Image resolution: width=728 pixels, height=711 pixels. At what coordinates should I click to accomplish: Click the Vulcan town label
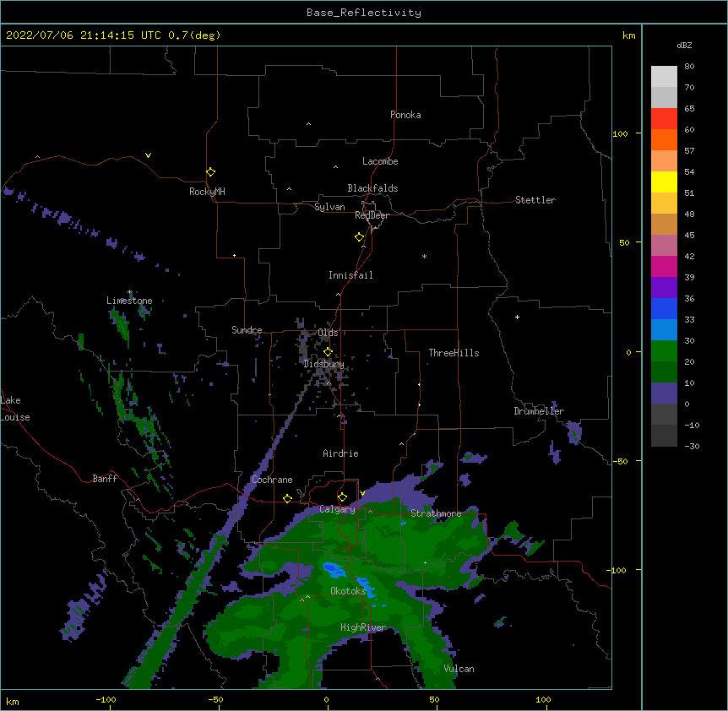(459, 669)
